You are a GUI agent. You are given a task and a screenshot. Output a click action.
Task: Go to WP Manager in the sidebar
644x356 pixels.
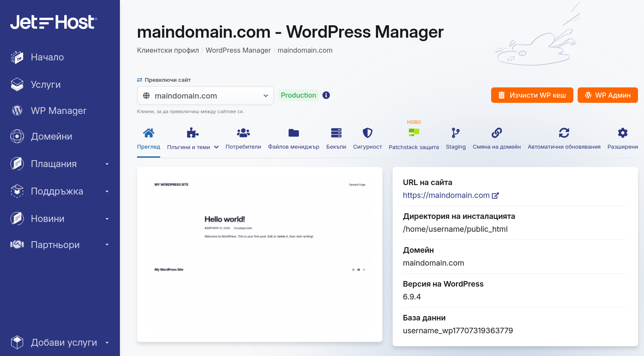58,111
